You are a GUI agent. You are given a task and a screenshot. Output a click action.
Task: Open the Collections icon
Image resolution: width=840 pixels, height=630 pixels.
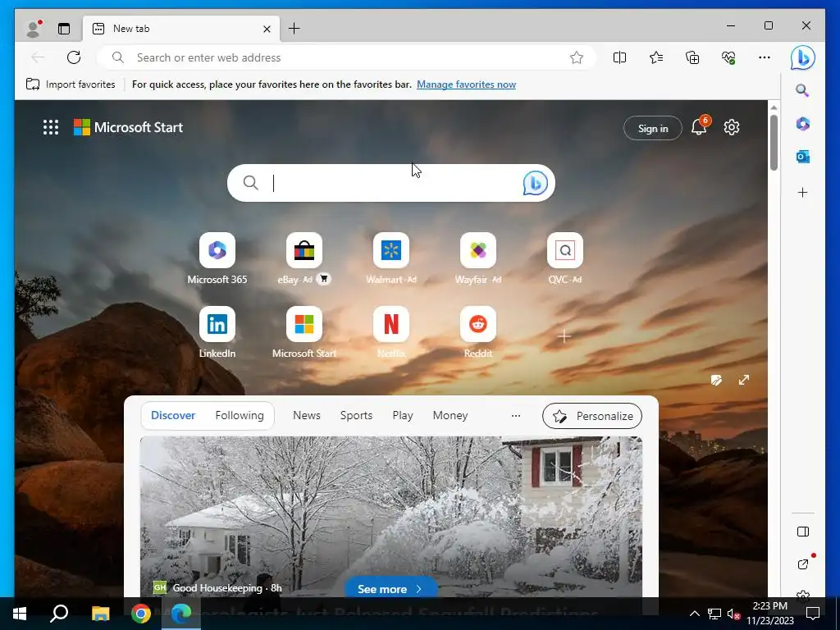[x=692, y=57]
